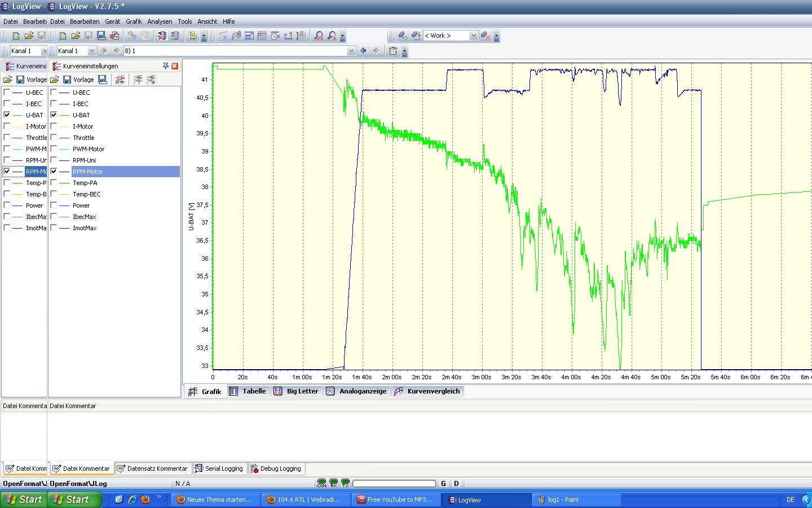Click toolbar options arrow after zoom icons
Viewport: 812px width, 508px height.
click(x=342, y=36)
